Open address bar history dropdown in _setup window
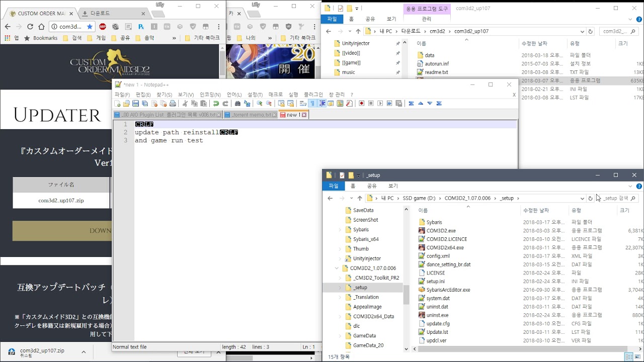Viewport: 644px width, 362px height. (x=582, y=198)
